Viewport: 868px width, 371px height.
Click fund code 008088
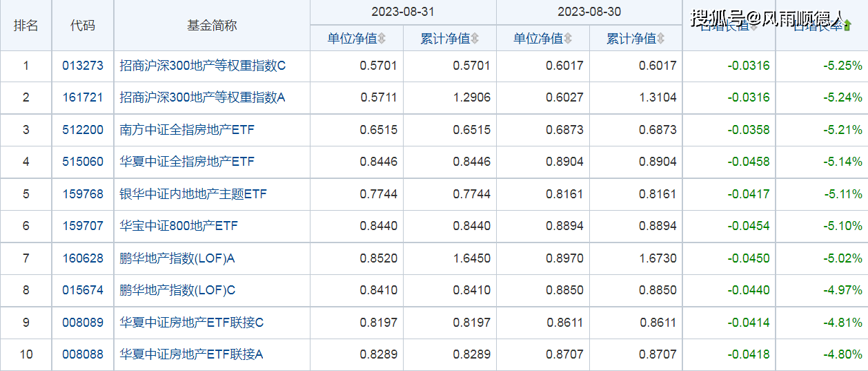83,354
